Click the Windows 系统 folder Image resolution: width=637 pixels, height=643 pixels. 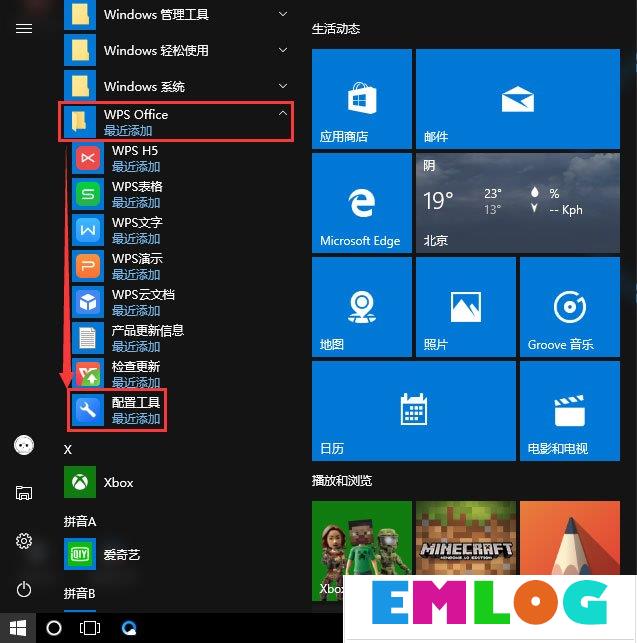(x=176, y=86)
